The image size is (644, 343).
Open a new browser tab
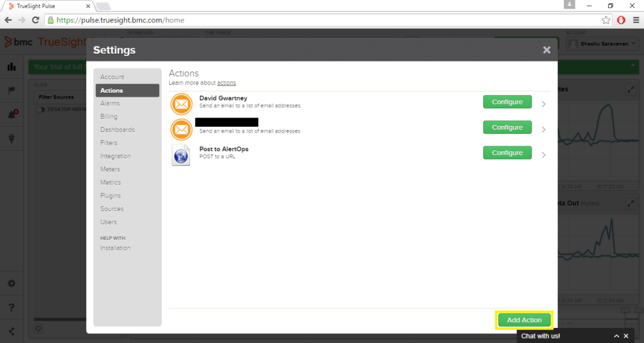103,6
